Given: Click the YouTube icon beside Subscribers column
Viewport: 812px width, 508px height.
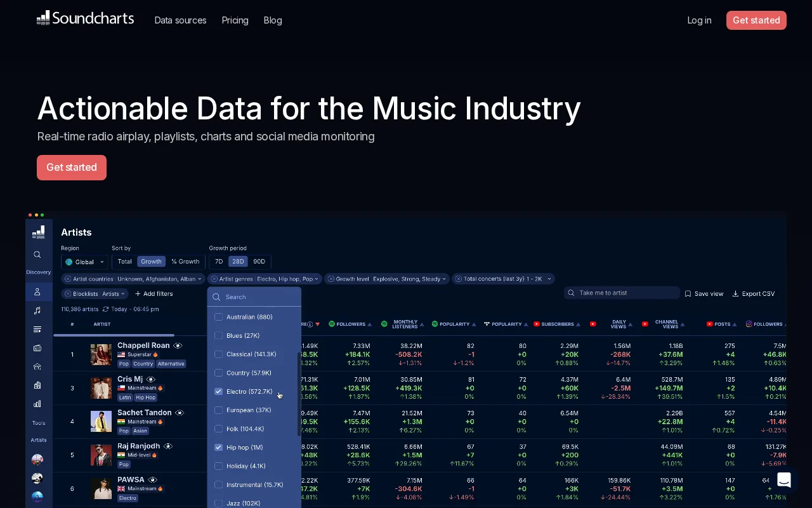Looking at the screenshot, I should coord(537,324).
